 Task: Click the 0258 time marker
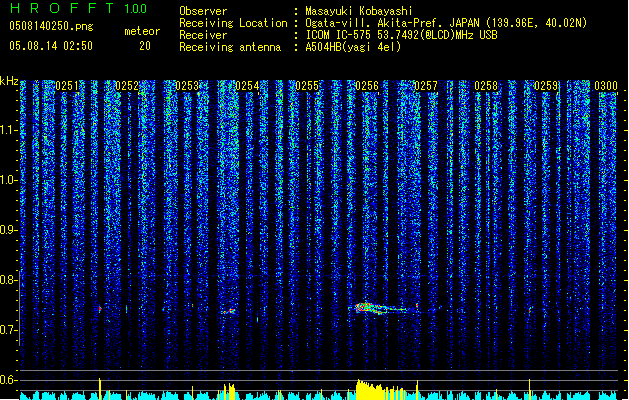(x=486, y=86)
